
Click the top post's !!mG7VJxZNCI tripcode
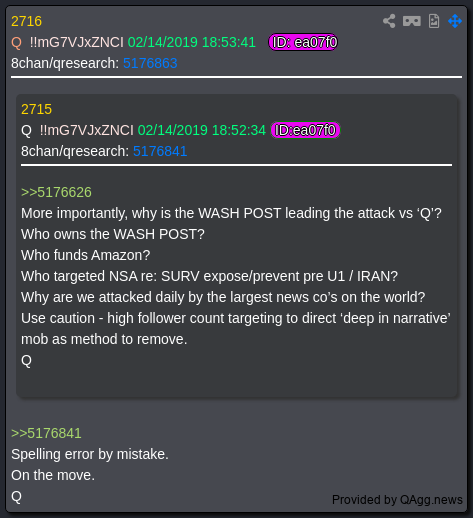[x=77, y=42]
